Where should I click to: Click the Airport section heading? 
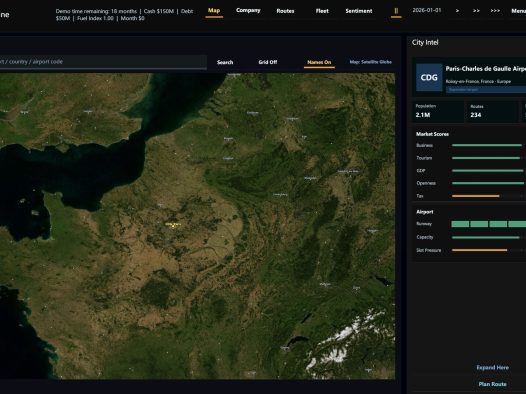pyautogui.click(x=424, y=212)
